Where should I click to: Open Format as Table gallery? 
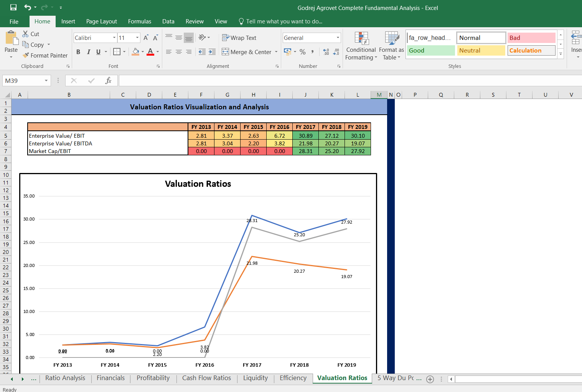pos(391,46)
